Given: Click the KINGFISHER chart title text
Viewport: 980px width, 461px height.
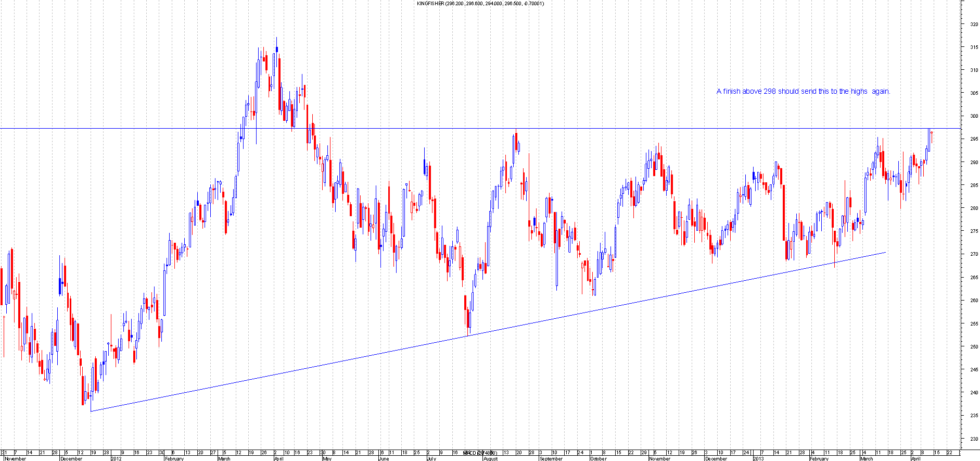Looking at the screenshot, I should point(480,4).
